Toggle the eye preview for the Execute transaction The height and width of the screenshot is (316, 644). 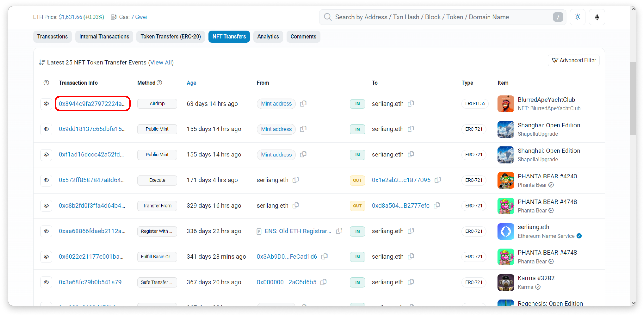pyautogui.click(x=46, y=180)
